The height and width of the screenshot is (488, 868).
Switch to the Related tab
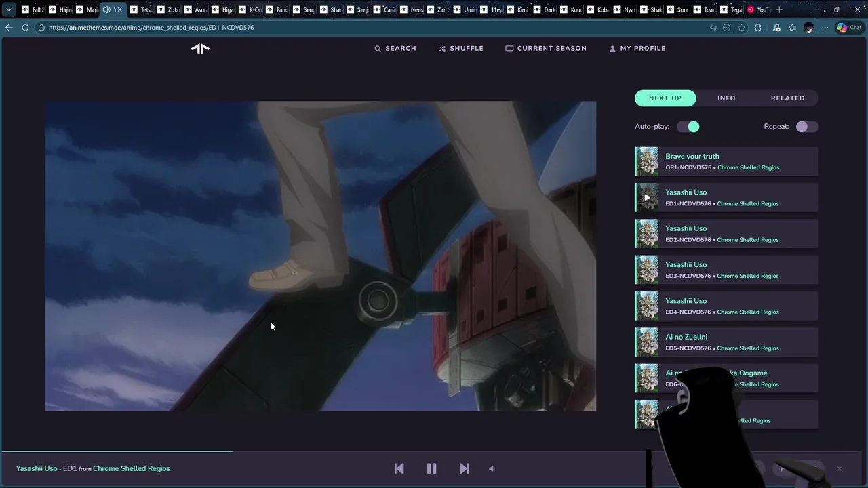click(787, 98)
